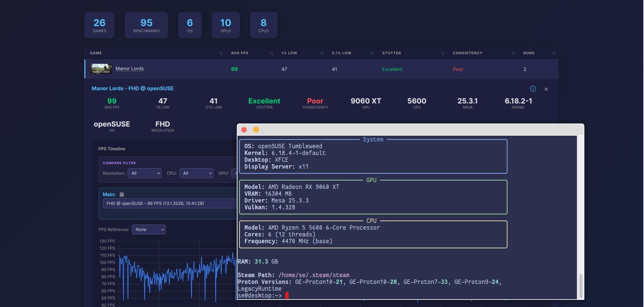Open the Manor Lords game link

pyautogui.click(x=130, y=69)
